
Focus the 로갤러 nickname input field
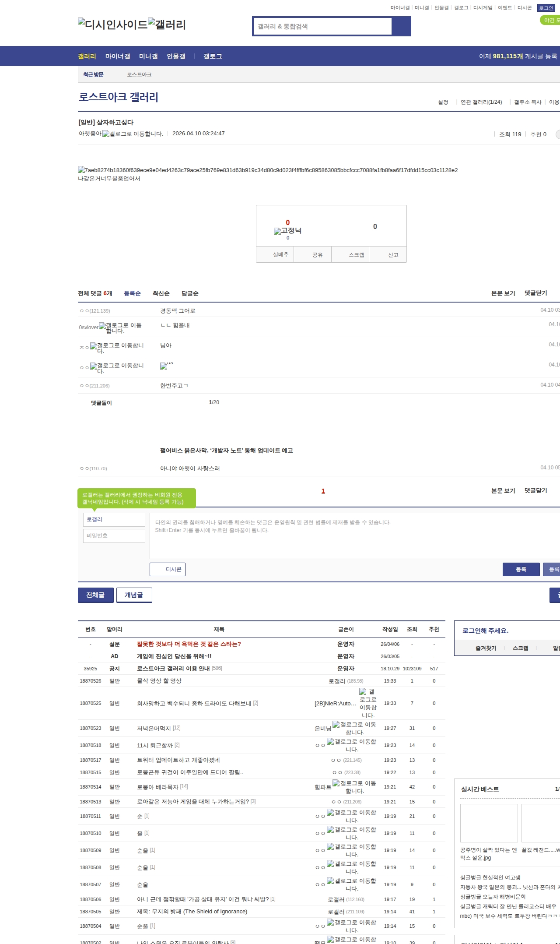pyautogui.click(x=114, y=520)
